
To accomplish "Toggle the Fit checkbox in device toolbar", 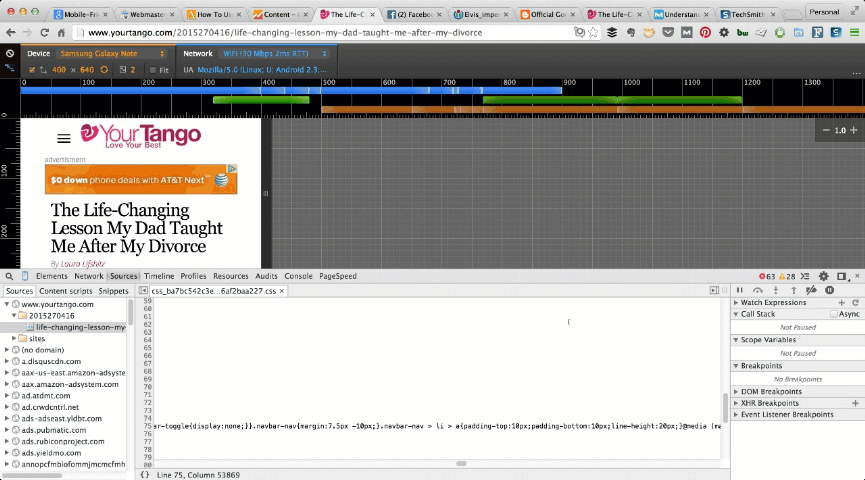I will coord(153,70).
